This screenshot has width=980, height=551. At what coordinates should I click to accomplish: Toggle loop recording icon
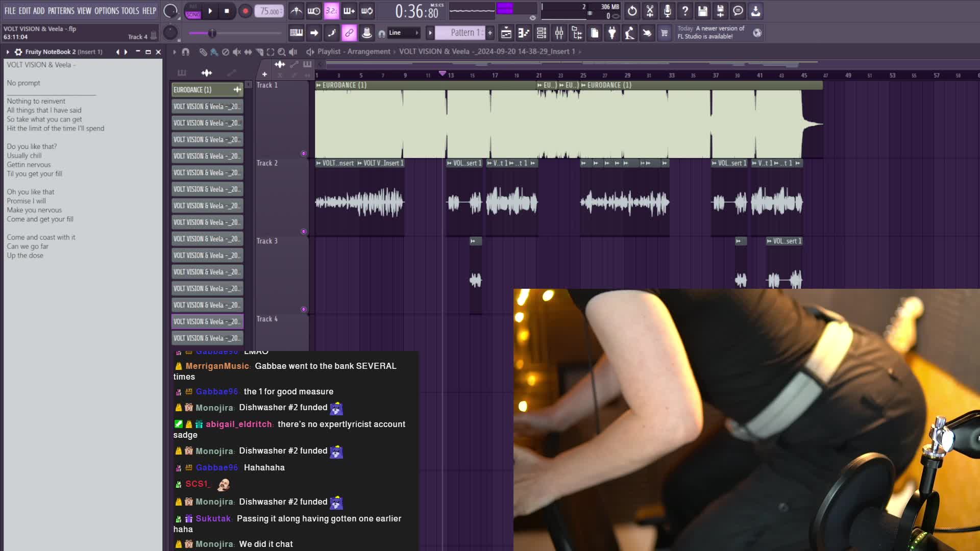[x=367, y=11]
